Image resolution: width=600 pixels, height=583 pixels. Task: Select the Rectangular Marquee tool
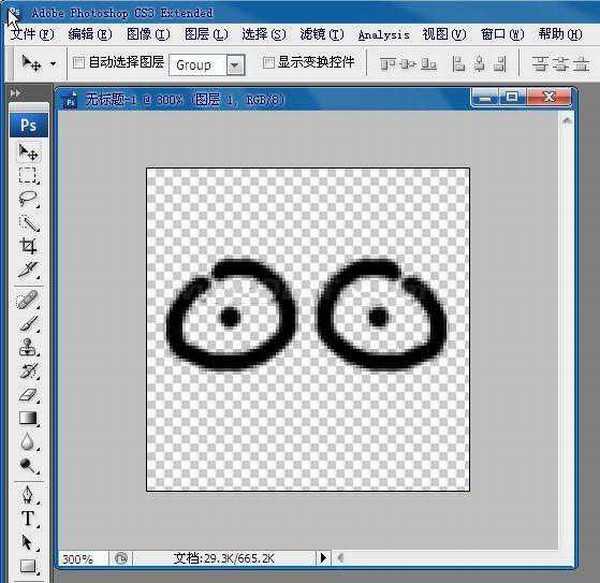28,176
